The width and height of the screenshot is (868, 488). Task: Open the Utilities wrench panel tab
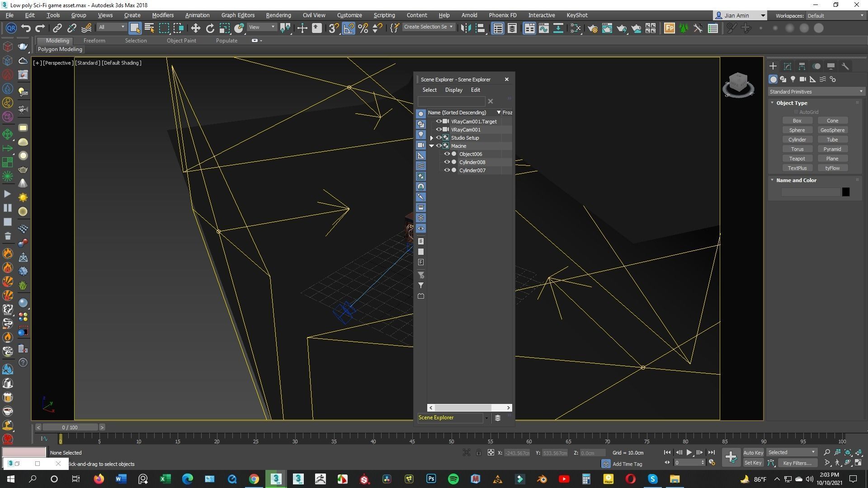845,66
